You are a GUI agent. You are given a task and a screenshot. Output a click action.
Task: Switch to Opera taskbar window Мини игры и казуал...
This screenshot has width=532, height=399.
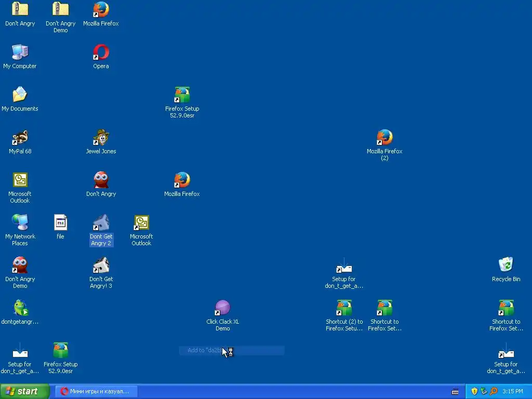(x=96, y=391)
